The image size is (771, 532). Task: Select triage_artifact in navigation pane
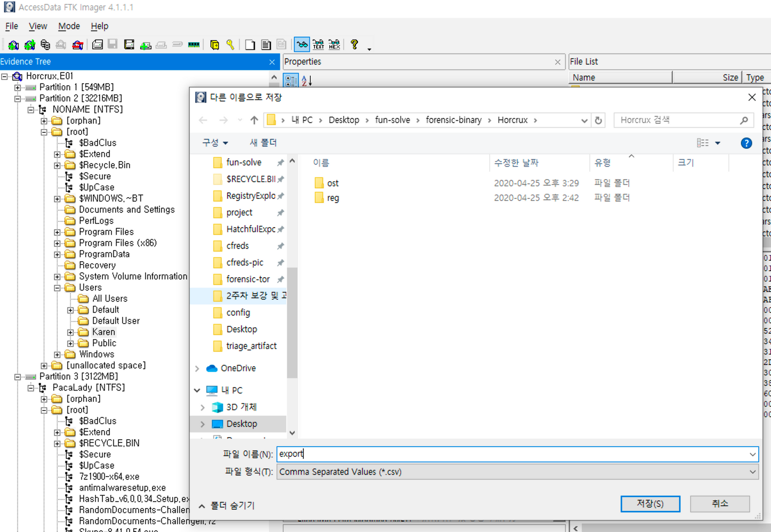coord(251,346)
